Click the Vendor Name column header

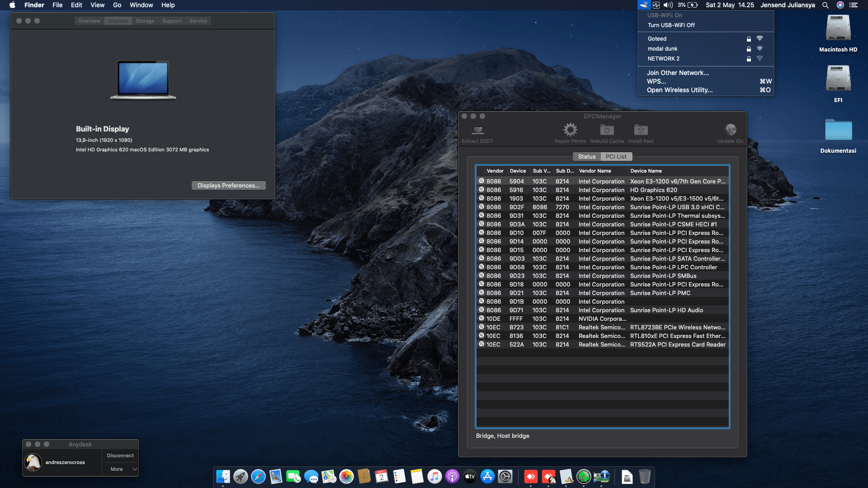[x=602, y=171]
